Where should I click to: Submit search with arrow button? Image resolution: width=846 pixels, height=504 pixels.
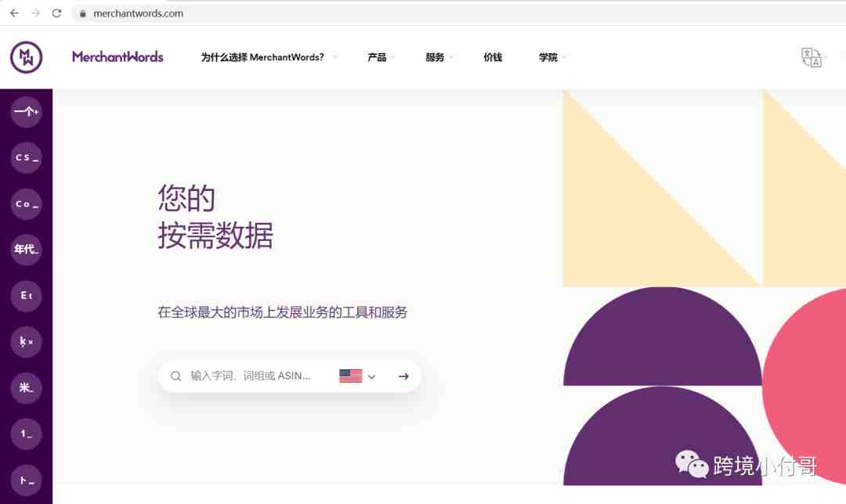coord(403,376)
